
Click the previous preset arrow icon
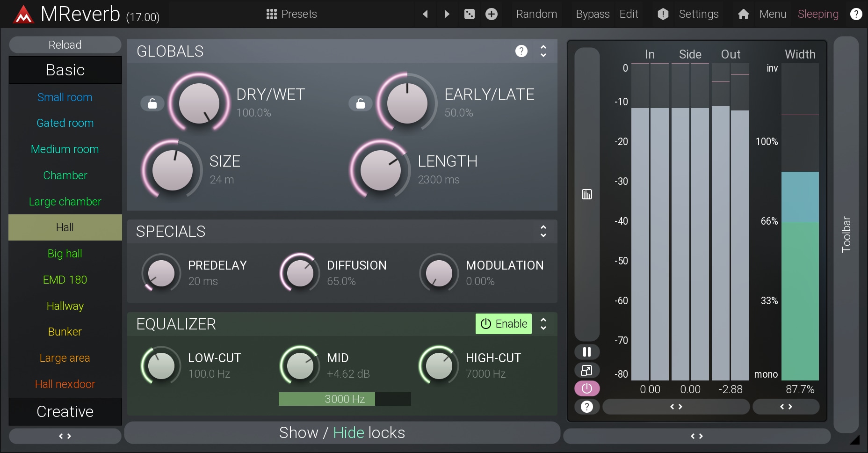425,14
